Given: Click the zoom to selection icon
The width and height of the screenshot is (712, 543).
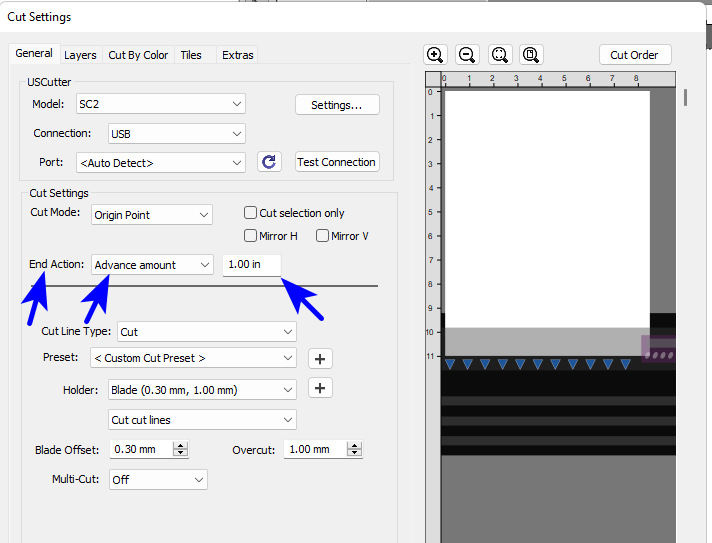Looking at the screenshot, I should tap(500, 55).
